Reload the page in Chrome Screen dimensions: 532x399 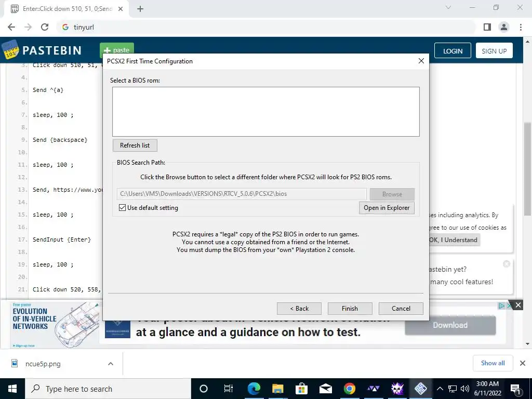coord(45,27)
